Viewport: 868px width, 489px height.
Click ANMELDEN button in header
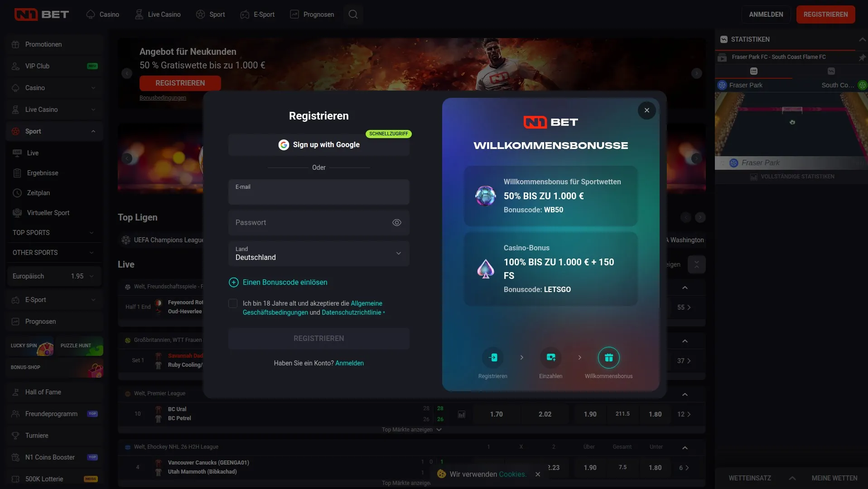coord(766,14)
